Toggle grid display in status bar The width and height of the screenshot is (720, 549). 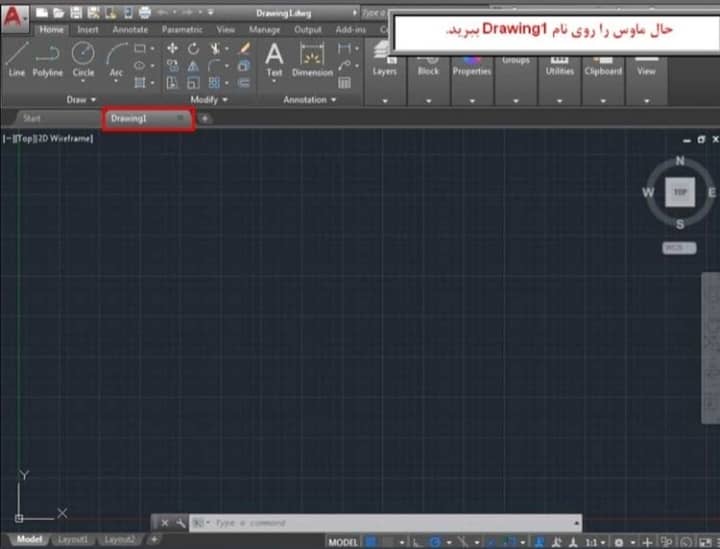pyautogui.click(x=371, y=543)
